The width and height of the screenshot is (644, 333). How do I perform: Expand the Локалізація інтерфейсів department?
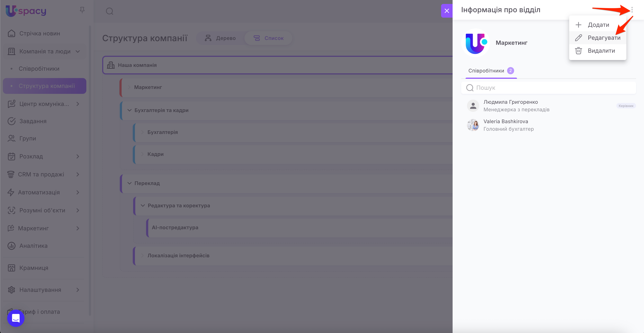point(142,256)
